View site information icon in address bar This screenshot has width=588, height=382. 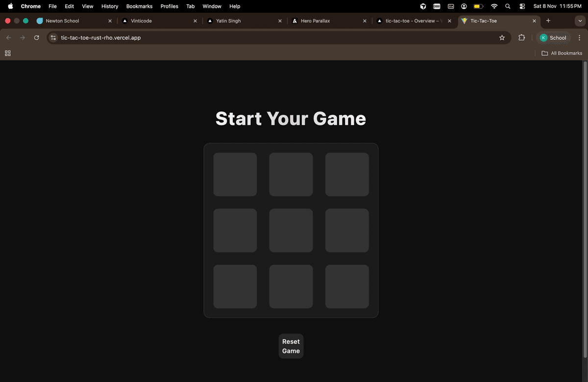point(53,38)
